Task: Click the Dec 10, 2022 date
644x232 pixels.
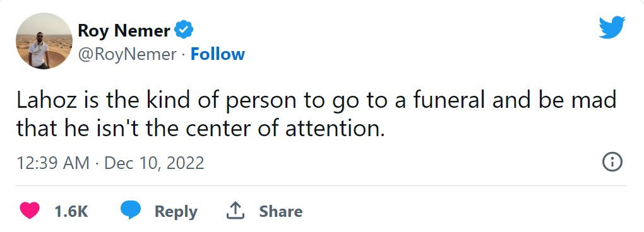Action: pos(155,163)
